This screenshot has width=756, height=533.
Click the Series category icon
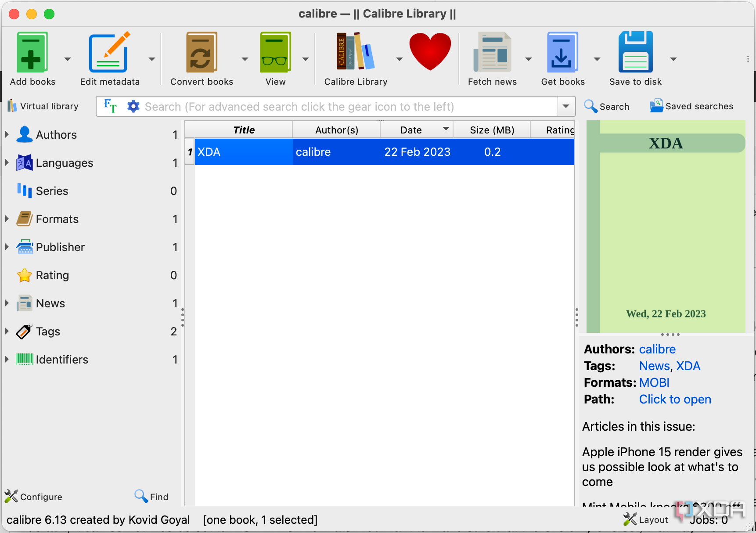25,191
